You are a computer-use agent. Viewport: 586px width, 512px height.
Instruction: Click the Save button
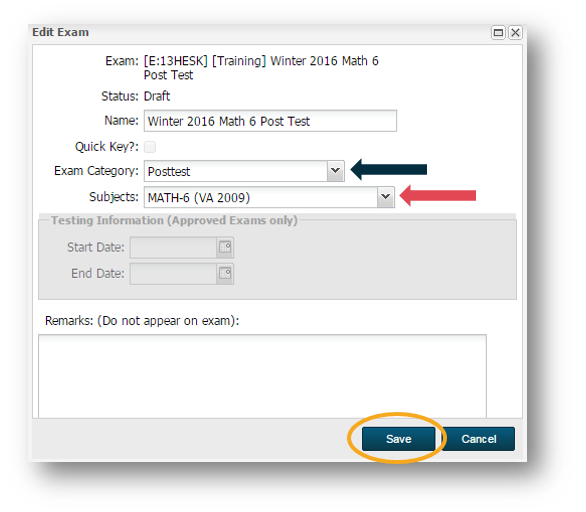398,439
